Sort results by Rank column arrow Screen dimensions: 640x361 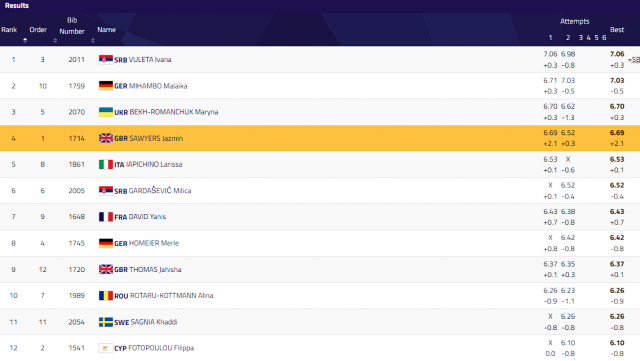(x=25, y=40)
